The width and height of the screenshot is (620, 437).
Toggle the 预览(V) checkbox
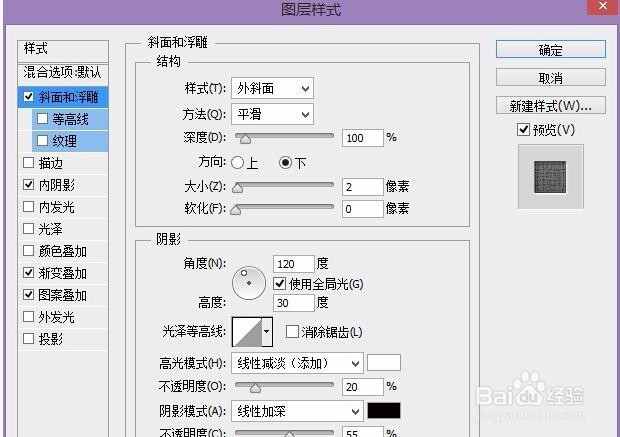[524, 129]
